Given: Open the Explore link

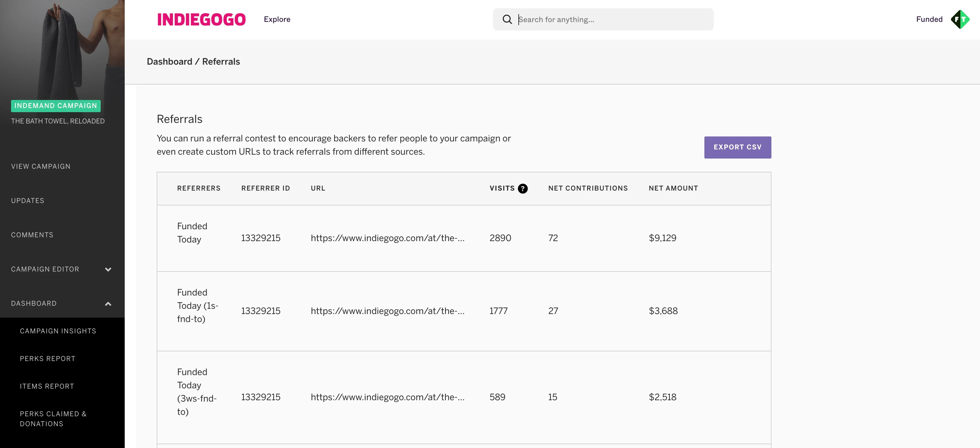Looking at the screenshot, I should (277, 19).
